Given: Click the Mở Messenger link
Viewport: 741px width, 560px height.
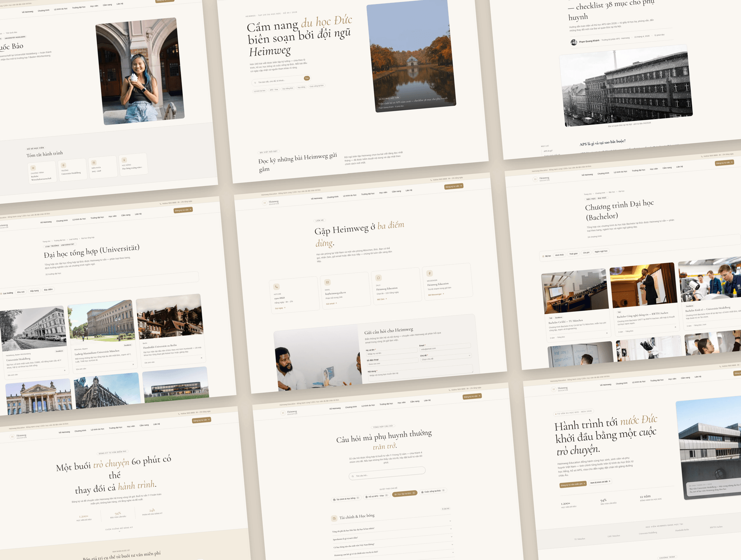Looking at the screenshot, I should pos(436,294).
